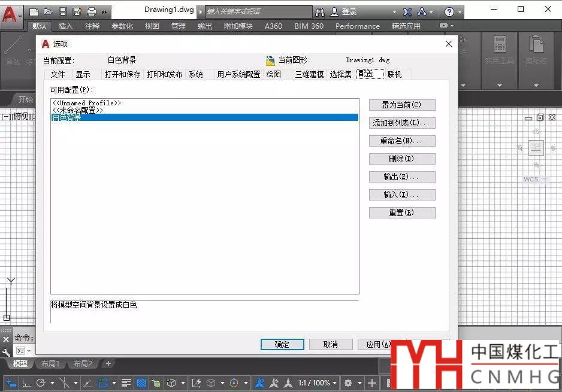Viewport: 562px width, 392px height.
Task: Expand the Help question mark dropdown arrow
Action: [460, 11]
